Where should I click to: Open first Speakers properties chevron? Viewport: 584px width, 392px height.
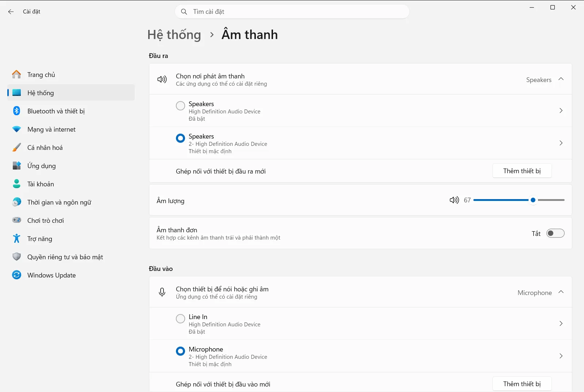click(561, 110)
